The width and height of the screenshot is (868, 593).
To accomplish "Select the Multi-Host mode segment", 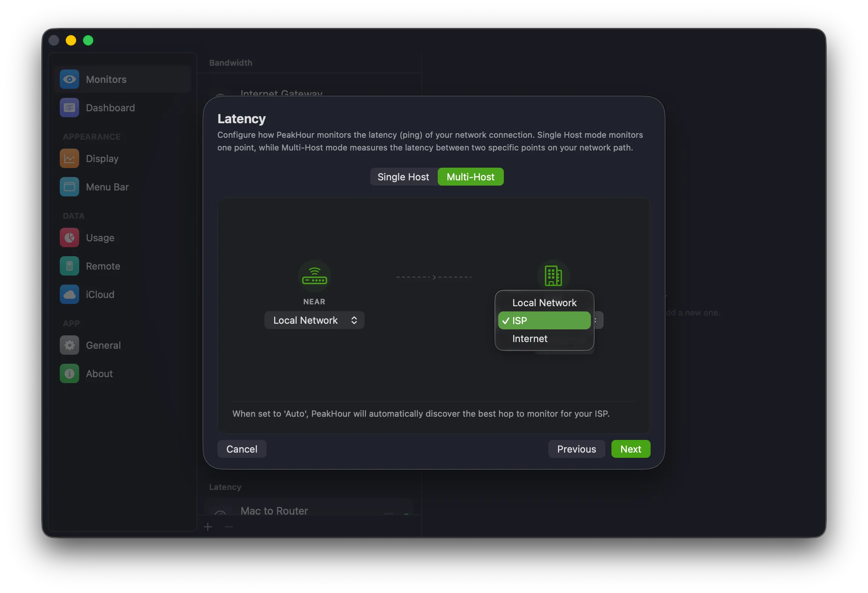I will pyautogui.click(x=471, y=177).
